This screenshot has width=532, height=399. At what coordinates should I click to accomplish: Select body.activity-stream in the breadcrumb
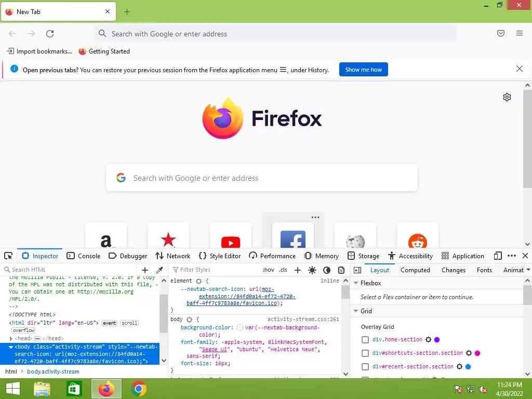(x=54, y=371)
